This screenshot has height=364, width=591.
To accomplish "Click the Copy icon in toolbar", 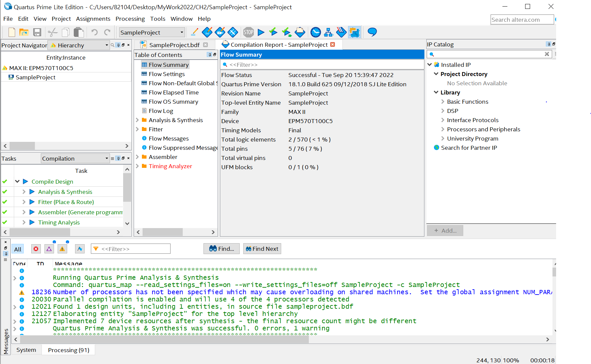I will click(x=66, y=32).
